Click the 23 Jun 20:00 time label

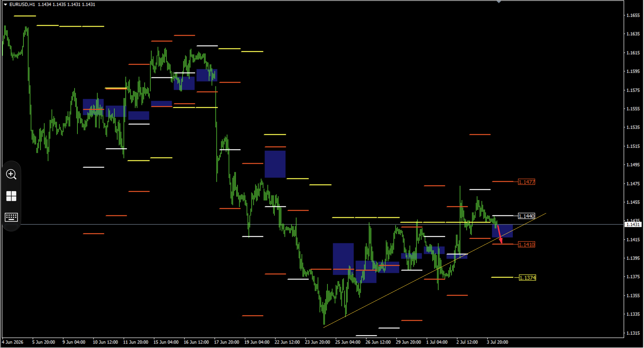click(318, 342)
